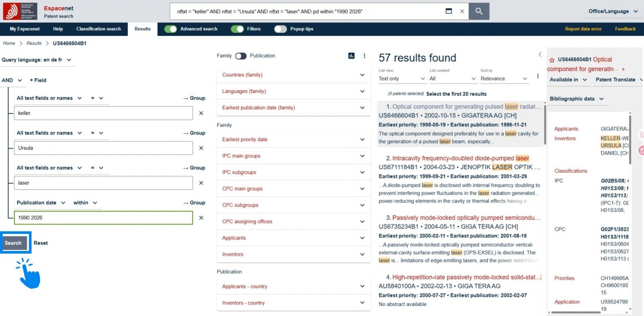Screen dimensions: 644x316
Task: Click the 'laser' text input field
Action: pos(103,183)
